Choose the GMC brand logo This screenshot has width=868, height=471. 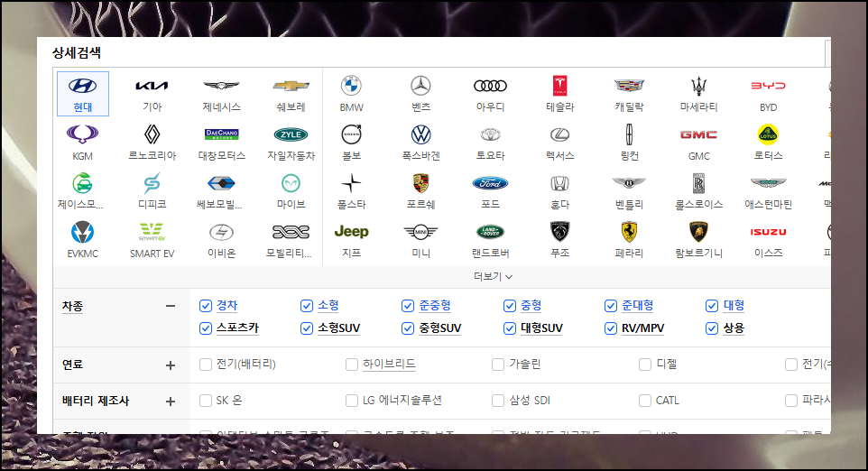699,134
